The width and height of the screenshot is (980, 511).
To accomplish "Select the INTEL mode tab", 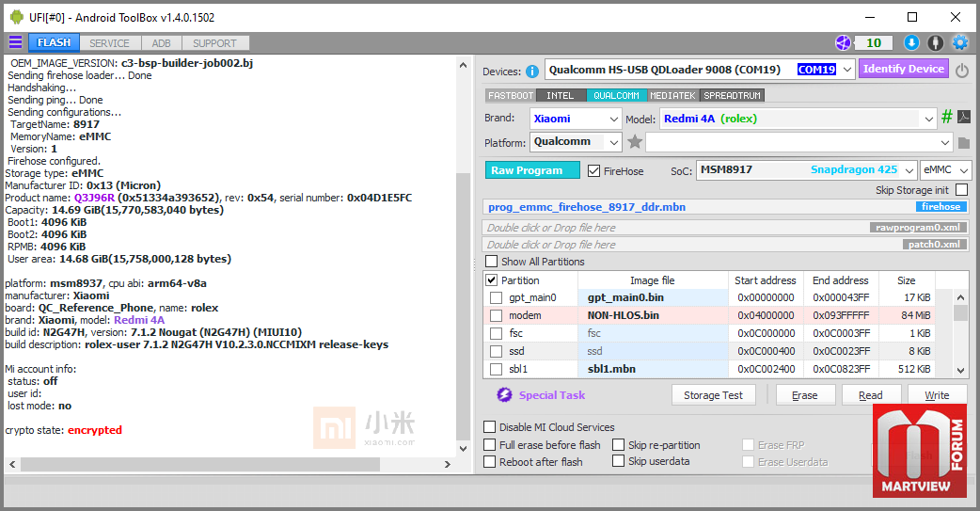I will tap(560, 96).
